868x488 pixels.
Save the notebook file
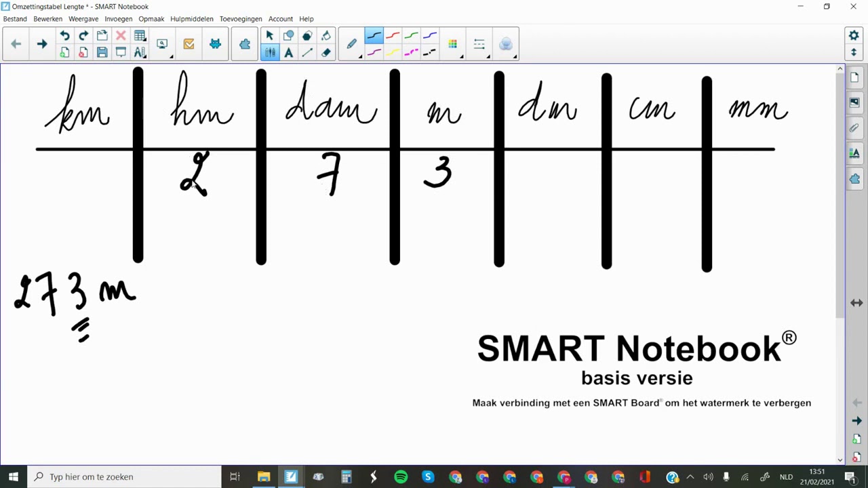102,52
